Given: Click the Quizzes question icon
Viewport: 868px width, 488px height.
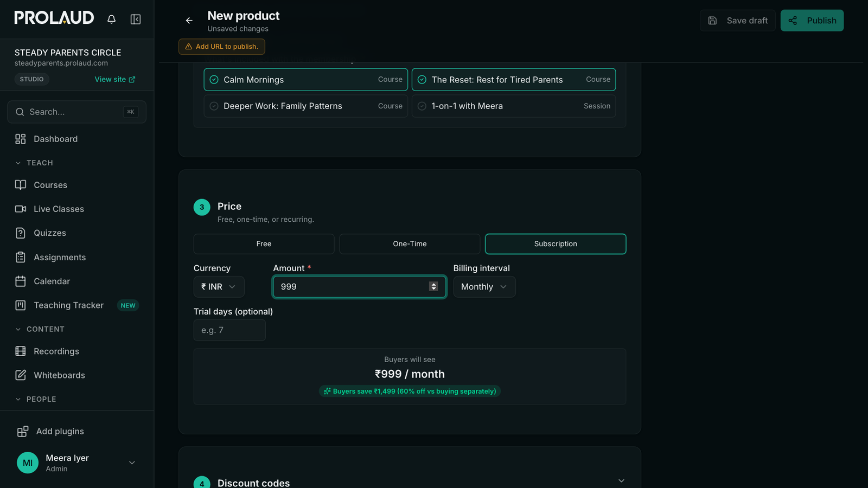Looking at the screenshot, I should coord(21,233).
